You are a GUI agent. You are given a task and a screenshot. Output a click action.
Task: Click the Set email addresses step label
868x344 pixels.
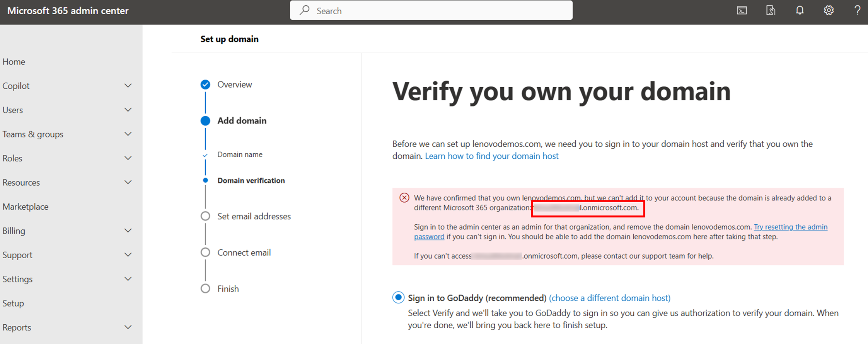pos(254,216)
